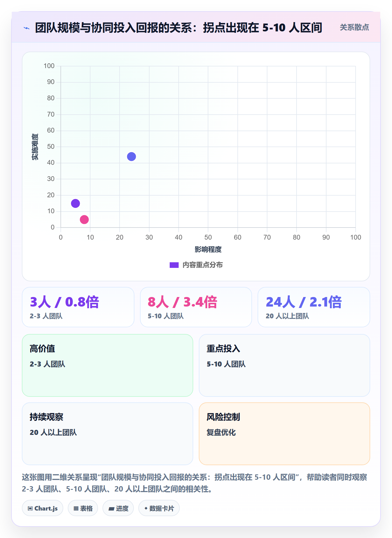392x538 pixels.
Task: Select the 持续观察 quadrant card
Action: pyautogui.click(x=108, y=434)
